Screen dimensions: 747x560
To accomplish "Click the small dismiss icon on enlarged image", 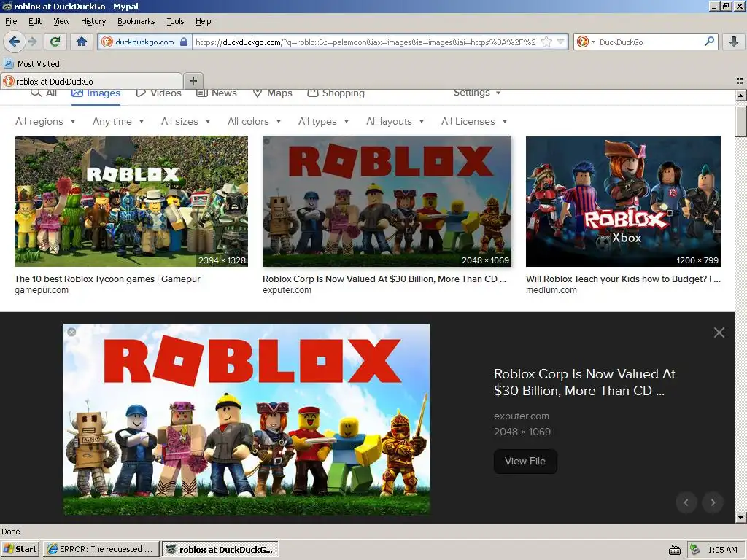I will (x=71, y=332).
